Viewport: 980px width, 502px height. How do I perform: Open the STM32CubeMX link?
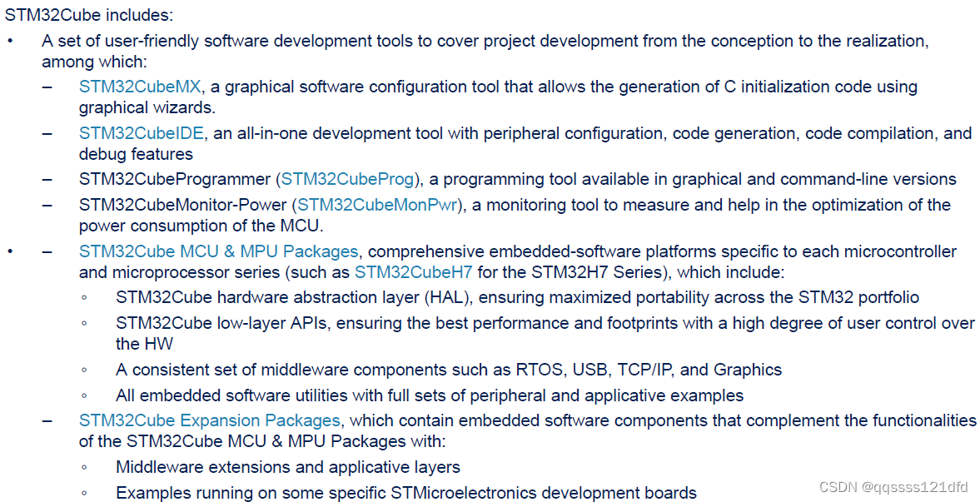click(140, 87)
